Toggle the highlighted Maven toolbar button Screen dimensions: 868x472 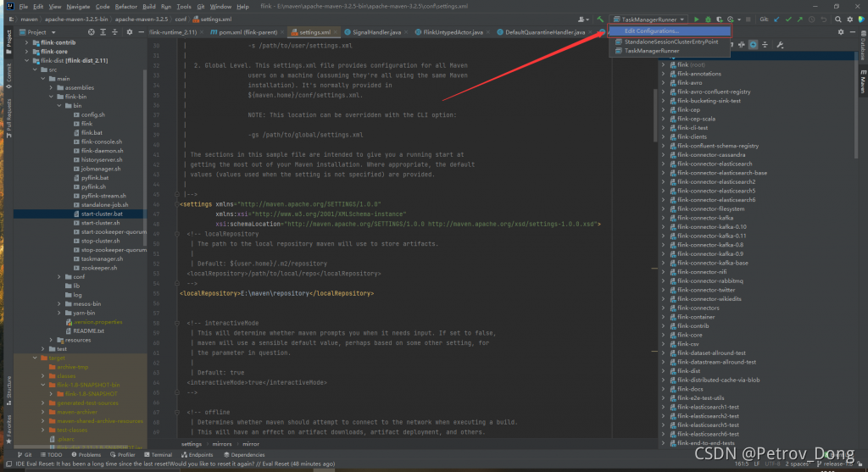coord(754,45)
